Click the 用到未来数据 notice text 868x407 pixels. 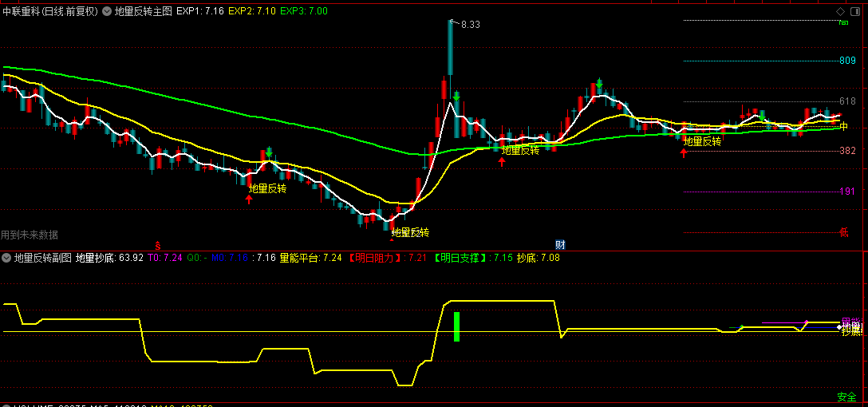pos(30,235)
